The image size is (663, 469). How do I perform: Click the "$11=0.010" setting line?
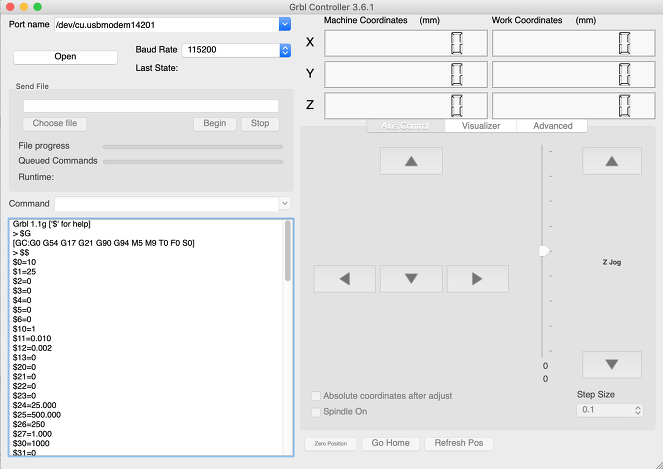[x=32, y=339]
